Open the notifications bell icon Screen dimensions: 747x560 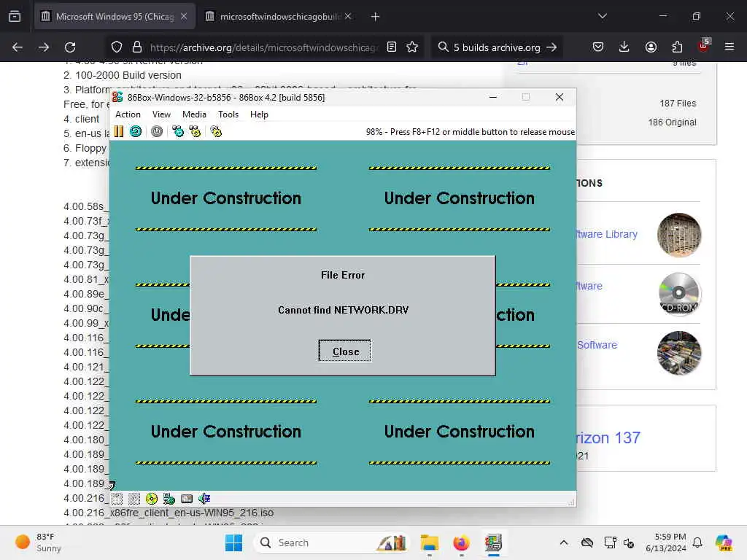pyautogui.click(x=697, y=542)
